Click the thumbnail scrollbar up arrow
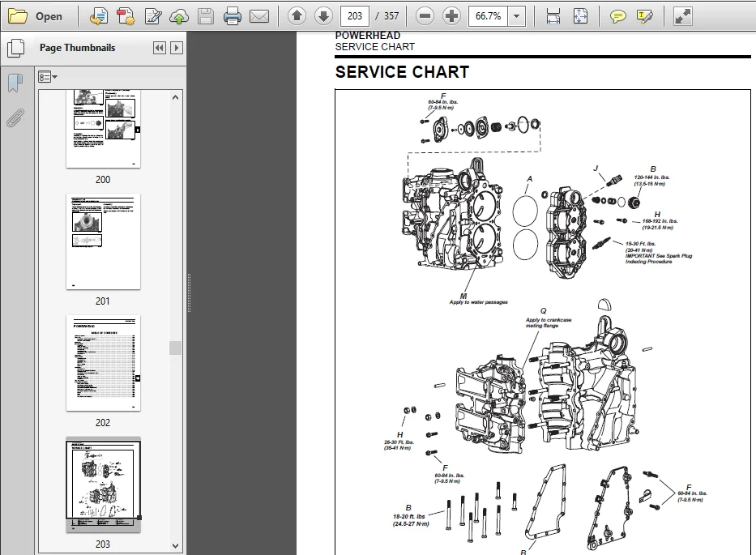The image size is (756, 555). point(176,97)
